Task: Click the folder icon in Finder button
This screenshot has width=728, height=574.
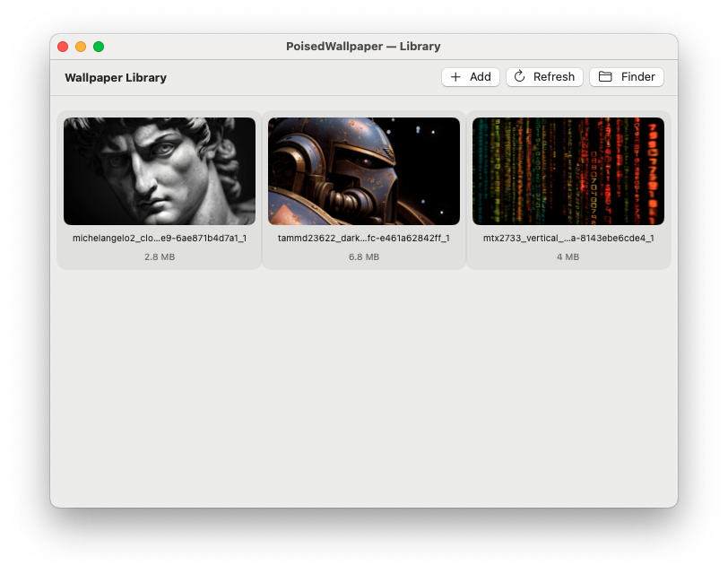Action: 605,76
